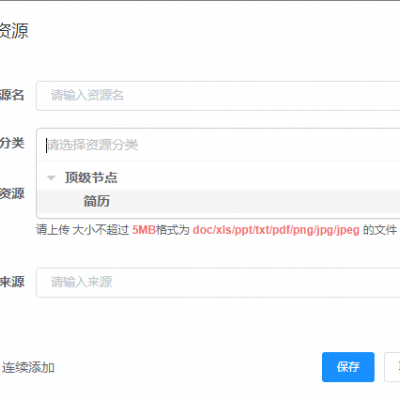Click the 资源 upload row label
Image resolution: width=400 pixels, height=400 pixels.
(x=12, y=193)
